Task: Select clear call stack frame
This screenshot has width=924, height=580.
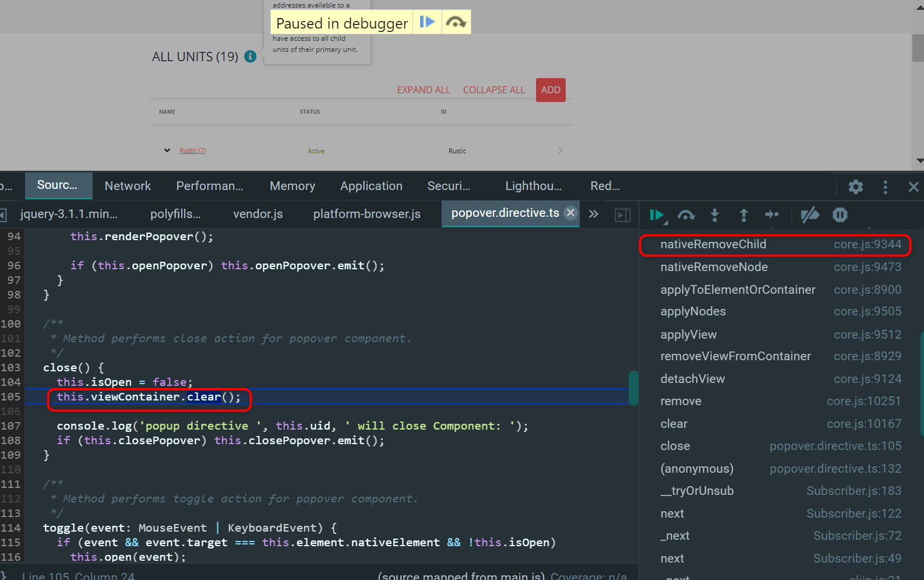Action: pyautogui.click(x=780, y=424)
